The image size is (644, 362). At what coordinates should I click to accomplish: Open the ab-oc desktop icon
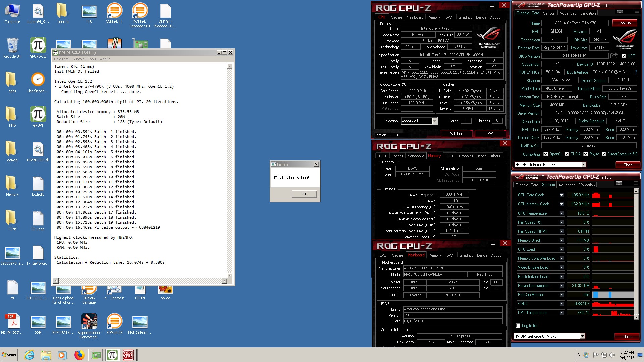click(x=165, y=292)
